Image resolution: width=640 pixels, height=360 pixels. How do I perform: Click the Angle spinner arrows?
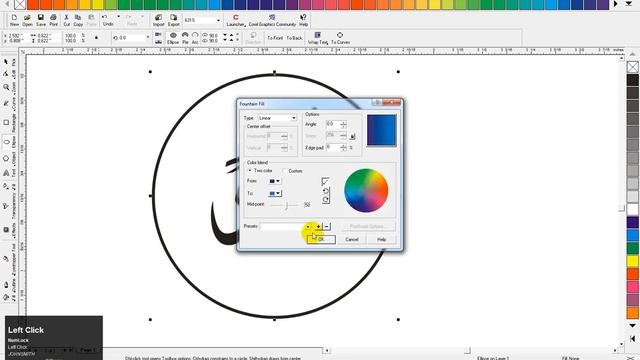(x=343, y=124)
